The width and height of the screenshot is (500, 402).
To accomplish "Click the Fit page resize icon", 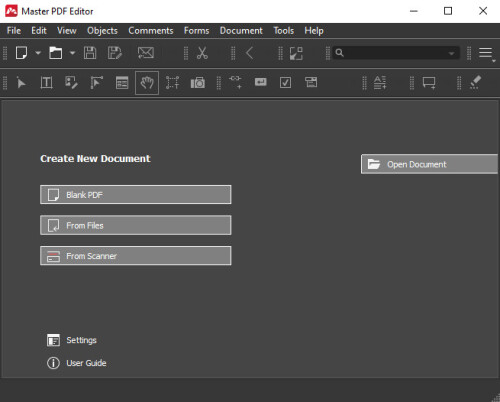I will pos(296,53).
